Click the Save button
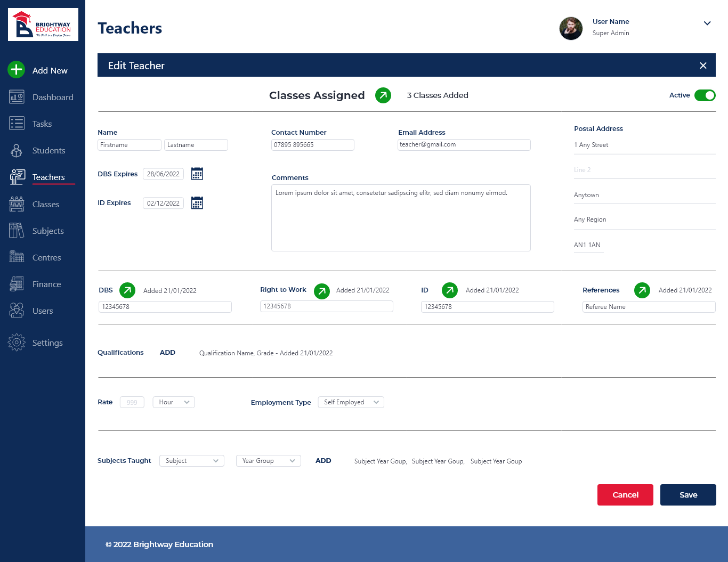 (x=688, y=495)
